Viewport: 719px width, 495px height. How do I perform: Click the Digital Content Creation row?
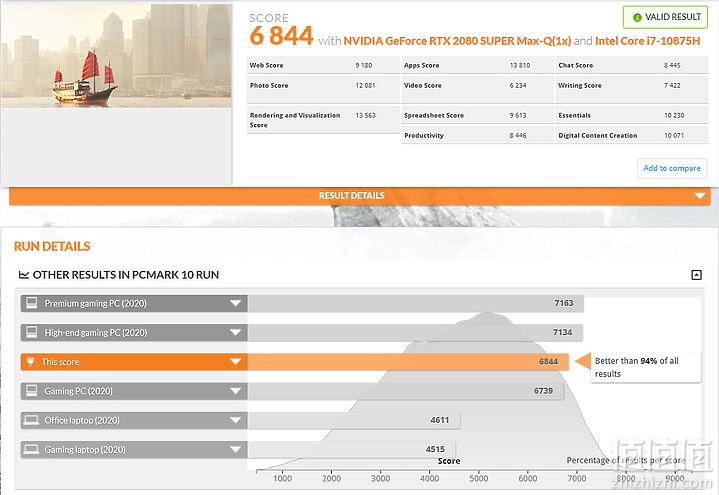click(x=631, y=135)
